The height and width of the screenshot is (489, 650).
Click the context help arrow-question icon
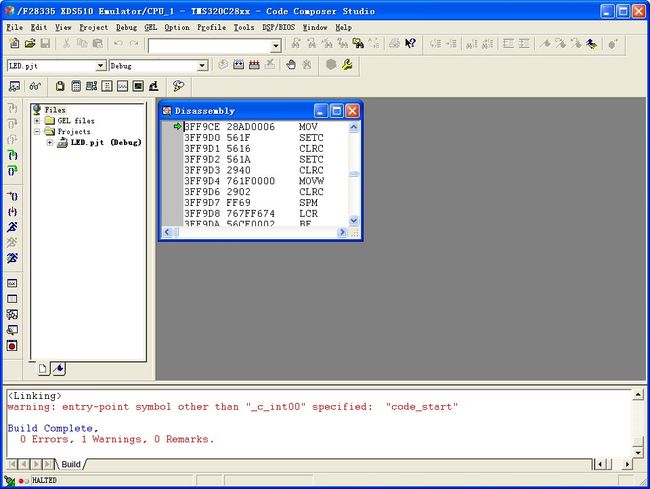coord(410,43)
